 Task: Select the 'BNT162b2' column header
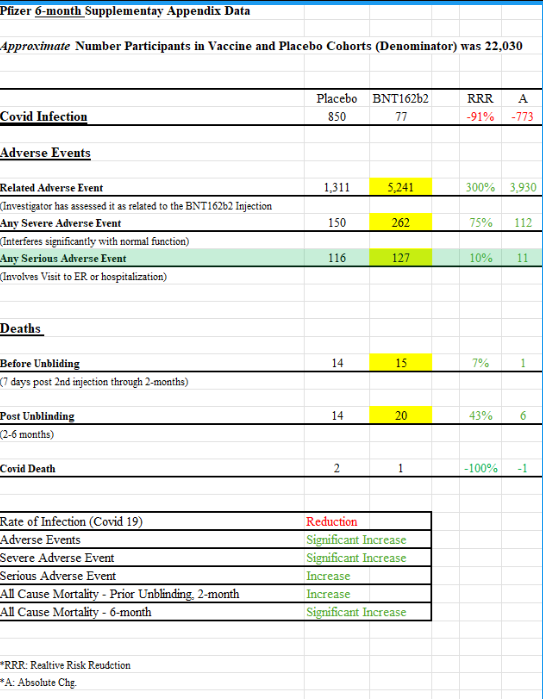(400, 99)
